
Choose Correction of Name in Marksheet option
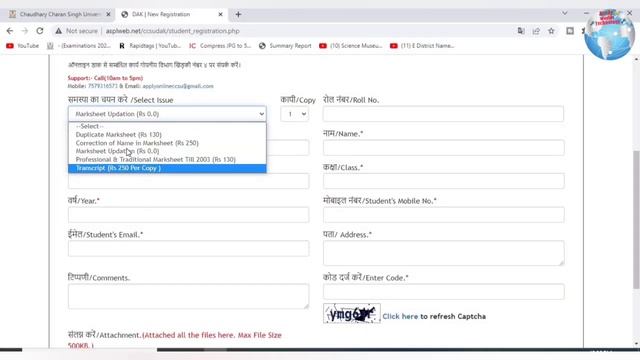[x=167, y=143]
